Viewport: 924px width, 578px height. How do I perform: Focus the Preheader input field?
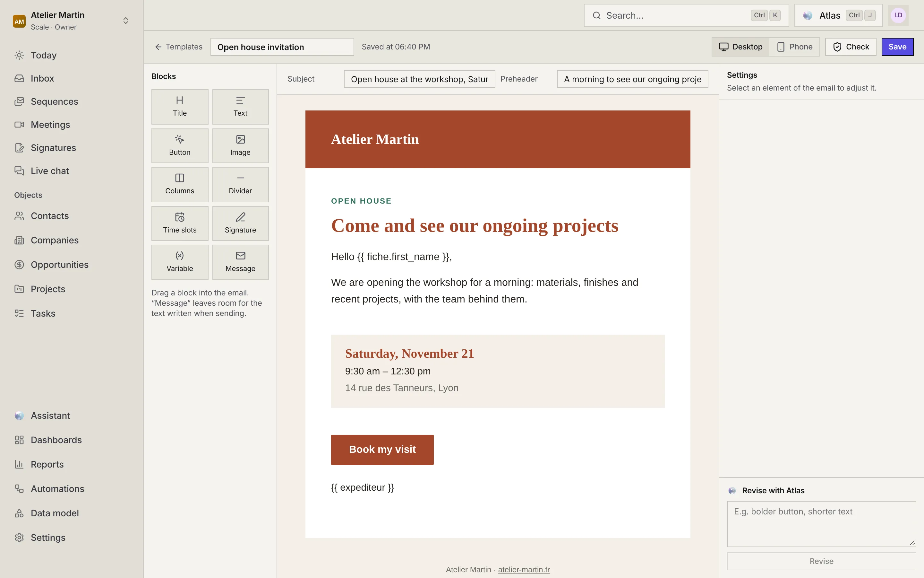point(632,79)
